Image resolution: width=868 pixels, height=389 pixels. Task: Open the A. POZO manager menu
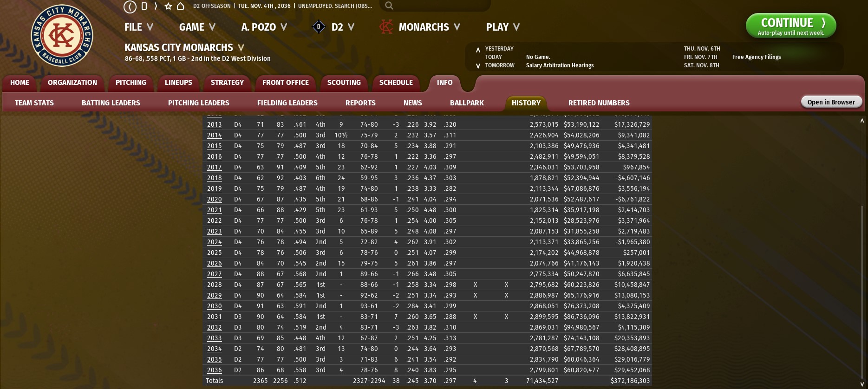coord(264,27)
